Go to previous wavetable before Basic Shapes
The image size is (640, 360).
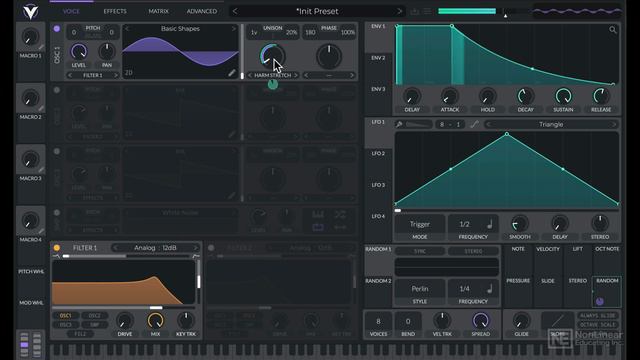pyautogui.click(x=127, y=29)
